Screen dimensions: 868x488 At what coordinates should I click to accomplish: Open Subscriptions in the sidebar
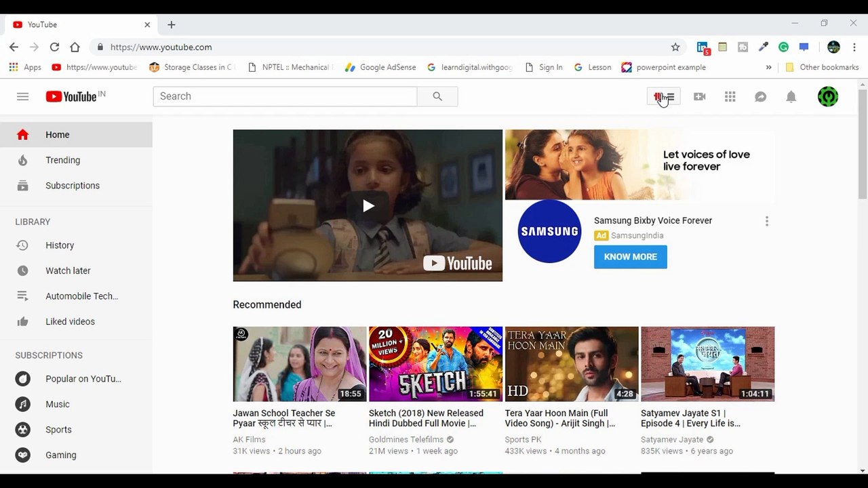click(76, 186)
